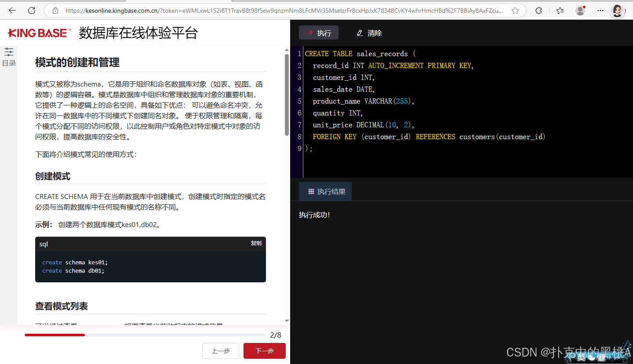This screenshot has width=633, height=364.
Task: Click the 示例 example sentence
Action: pyautogui.click(x=98, y=225)
